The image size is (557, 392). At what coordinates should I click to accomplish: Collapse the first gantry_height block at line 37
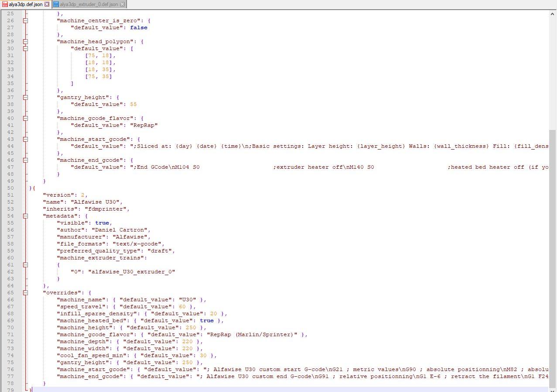click(25, 97)
